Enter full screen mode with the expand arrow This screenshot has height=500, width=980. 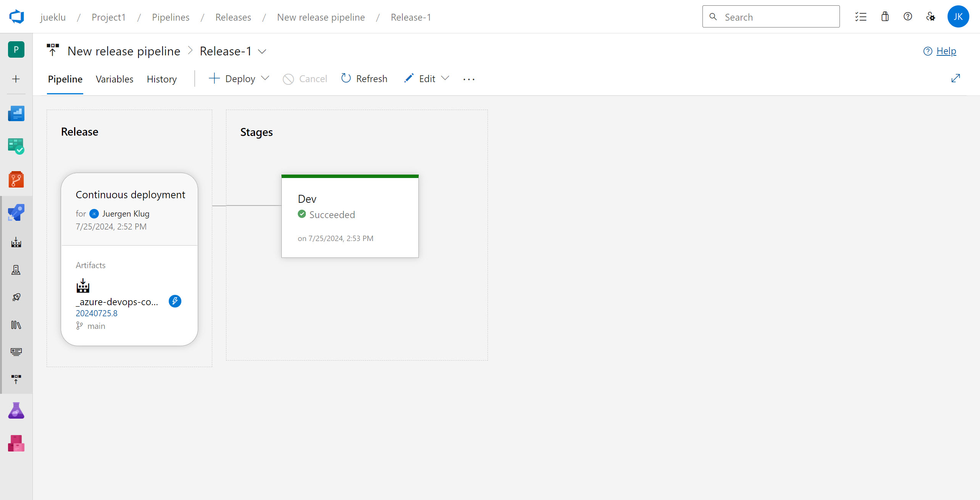955,78
